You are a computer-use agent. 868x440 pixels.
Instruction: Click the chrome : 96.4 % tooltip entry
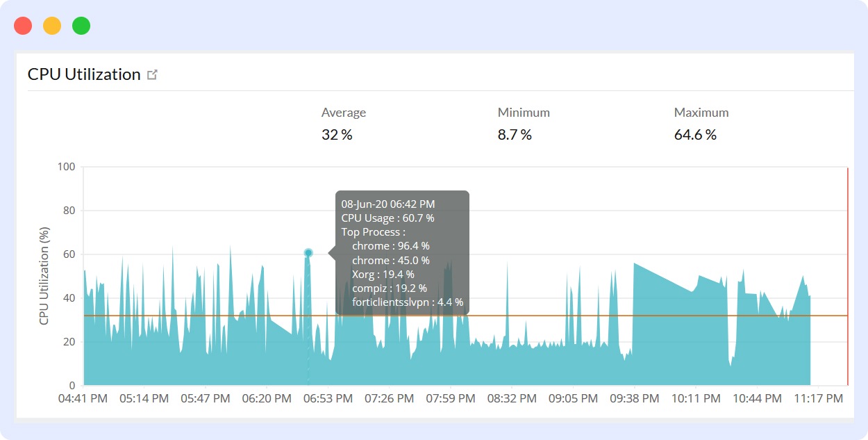[390, 245]
